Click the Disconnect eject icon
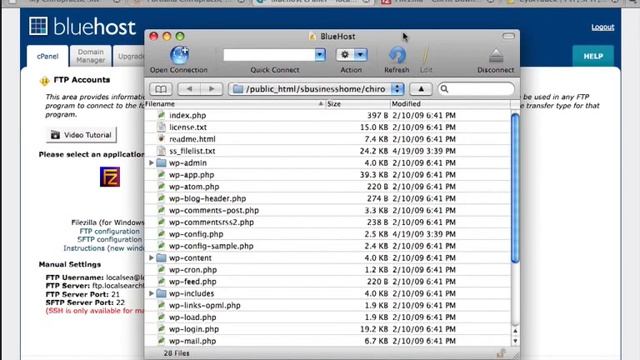The image size is (640, 360). tap(496, 56)
